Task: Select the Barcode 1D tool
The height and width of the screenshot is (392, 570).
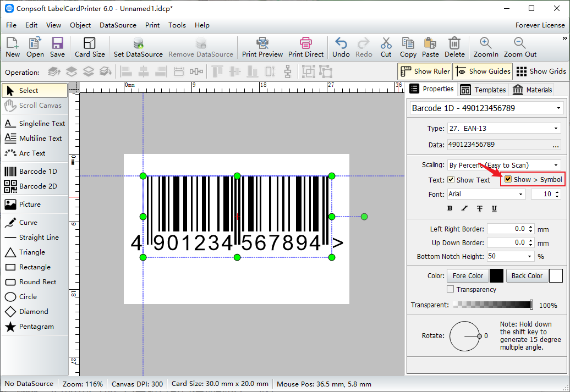Action: (35, 171)
